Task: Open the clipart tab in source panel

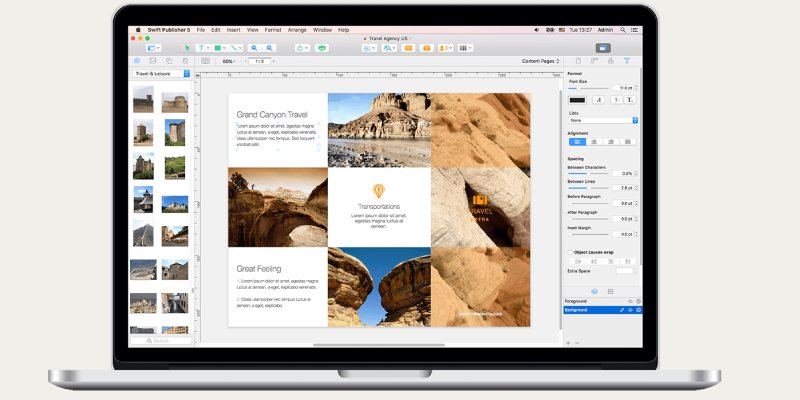Action: click(x=137, y=61)
